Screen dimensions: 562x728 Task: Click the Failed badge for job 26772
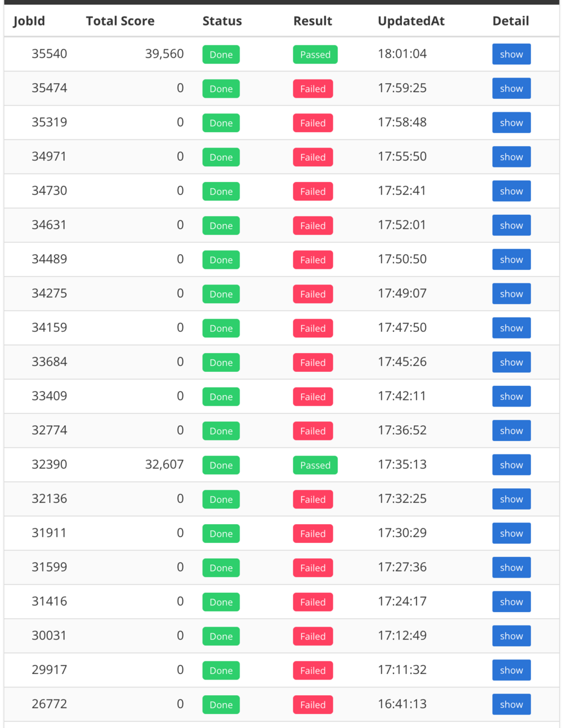tap(313, 705)
